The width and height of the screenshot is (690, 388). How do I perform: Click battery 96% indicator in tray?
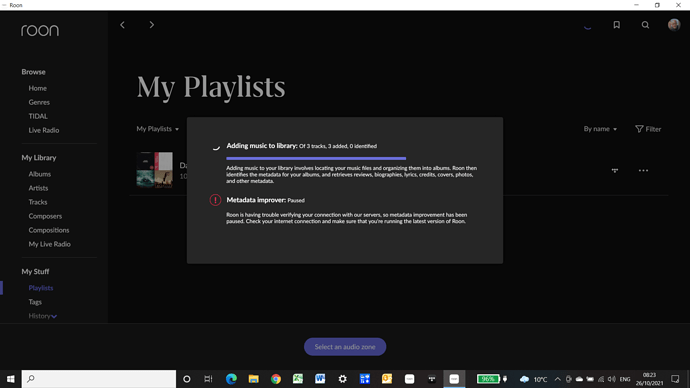[488, 379]
